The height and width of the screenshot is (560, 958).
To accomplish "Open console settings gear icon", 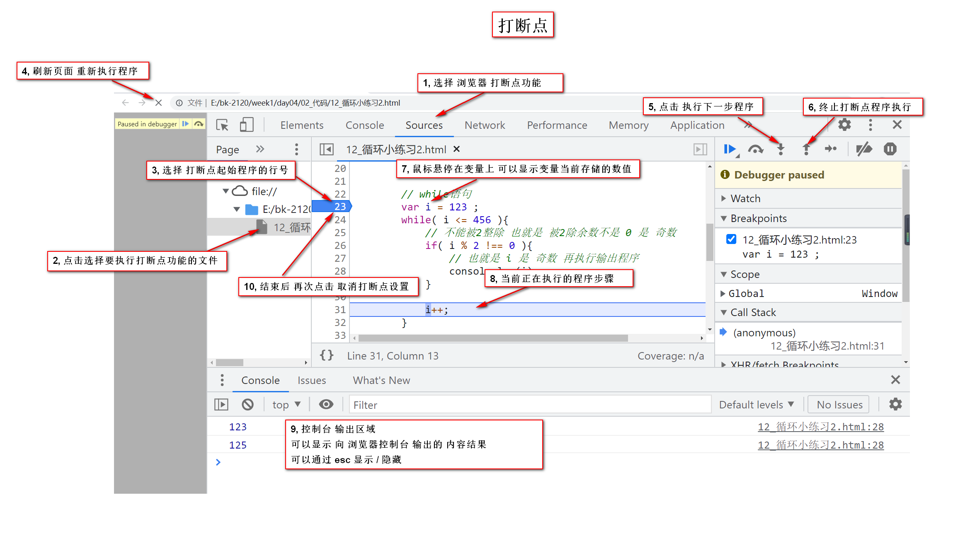I will (x=895, y=404).
